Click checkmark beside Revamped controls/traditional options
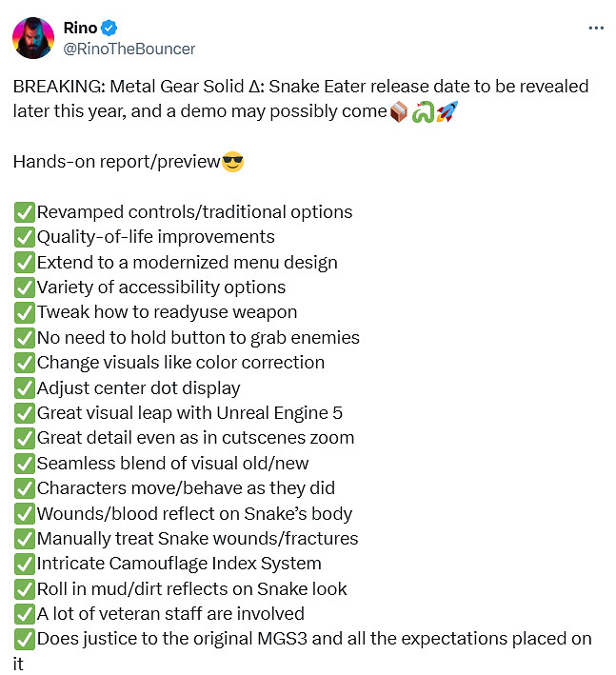This screenshot has height=675, width=616. [x=25, y=212]
